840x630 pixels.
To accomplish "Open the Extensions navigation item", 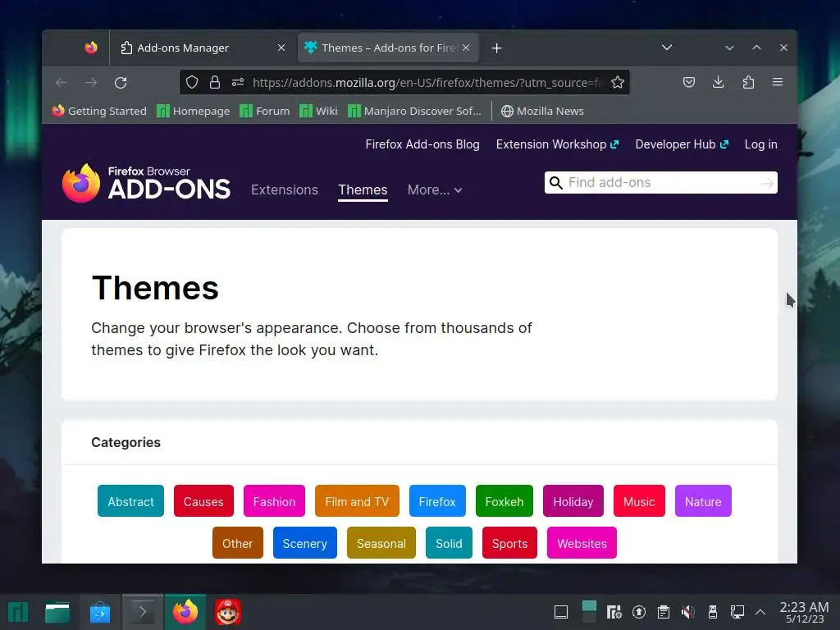I will (x=285, y=190).
